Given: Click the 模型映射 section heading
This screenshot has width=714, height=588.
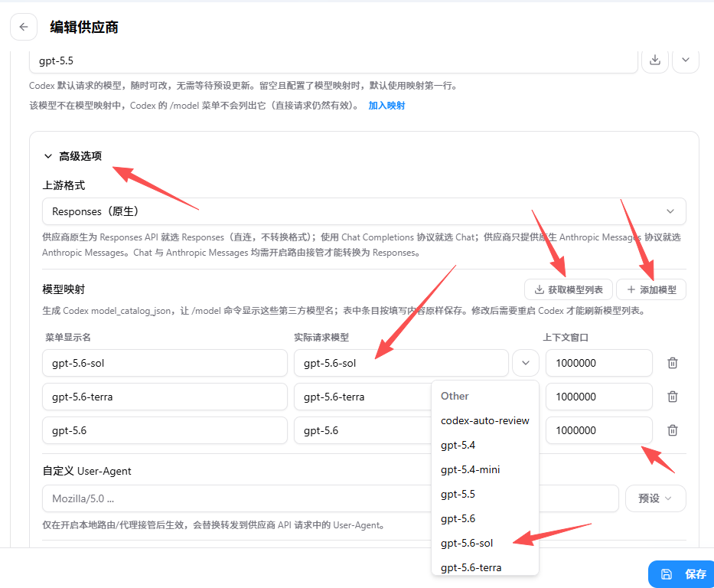Looking at the screenshot, I should [x=64, y=289].
